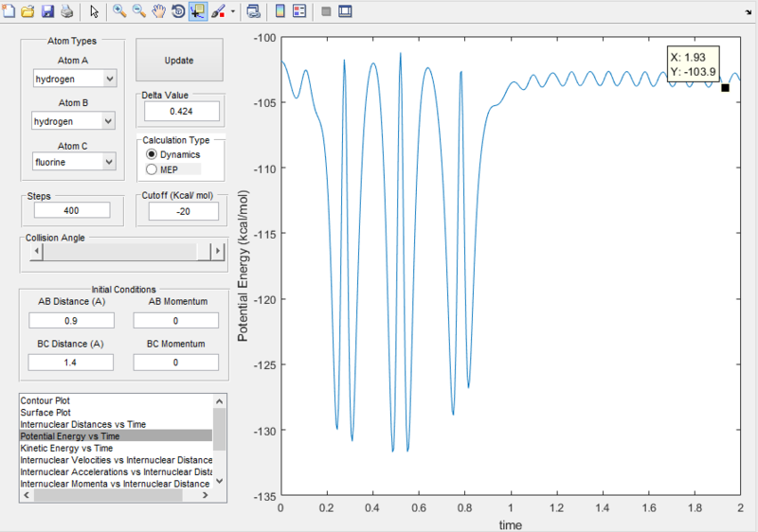Select the Zoom In tool
The height and width of the screenshot is (532, 758).
pos(120,12)
